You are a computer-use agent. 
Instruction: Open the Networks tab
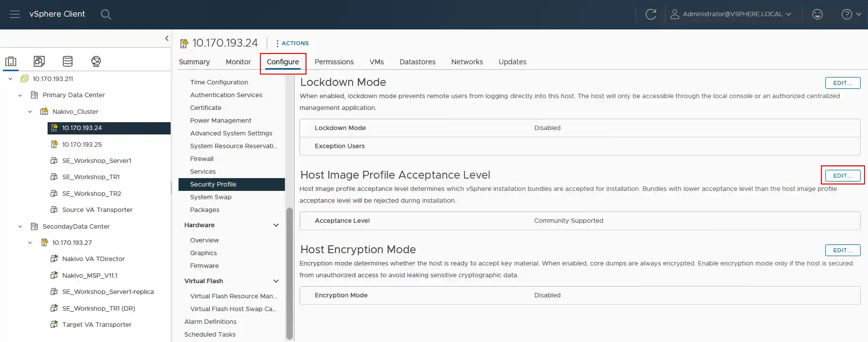467,62
